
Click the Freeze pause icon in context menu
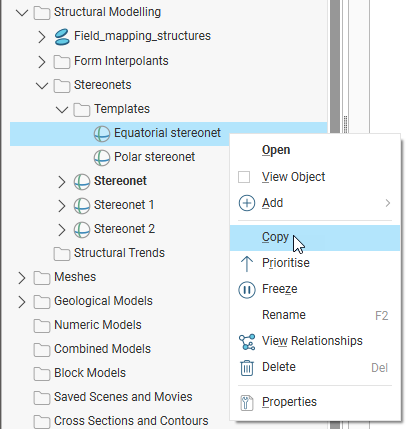(x=247, y=289)
